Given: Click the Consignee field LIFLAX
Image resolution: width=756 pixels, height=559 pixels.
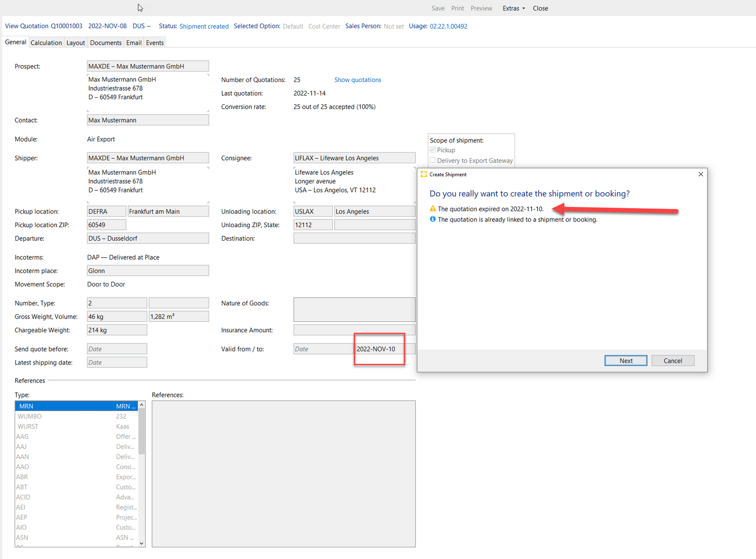Looking at the screenshot, I should pos(354,158).
